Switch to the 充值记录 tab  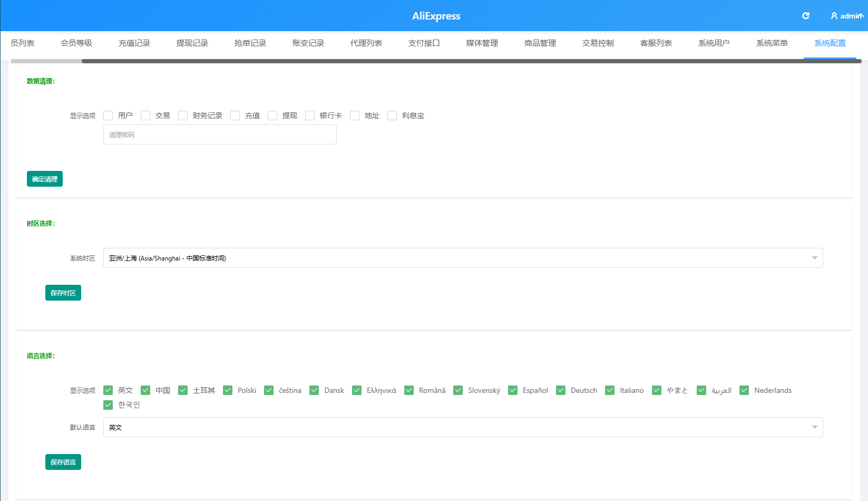pos(134,43)
